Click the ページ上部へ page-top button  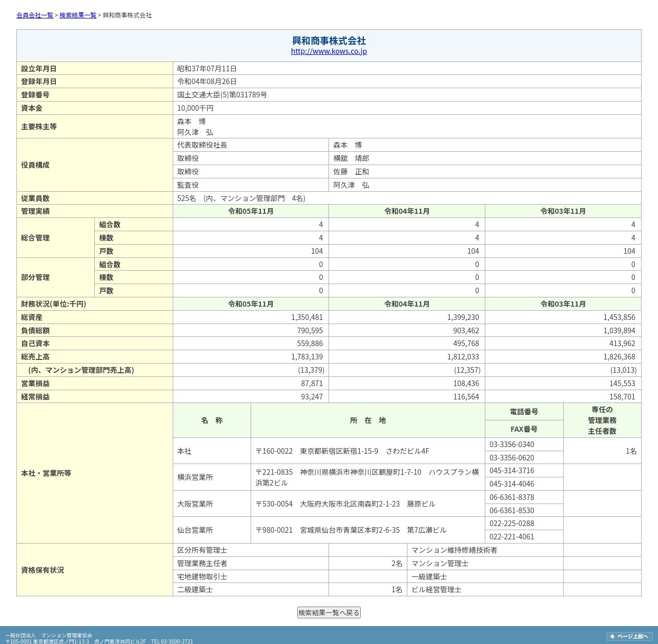coord(629,636)
